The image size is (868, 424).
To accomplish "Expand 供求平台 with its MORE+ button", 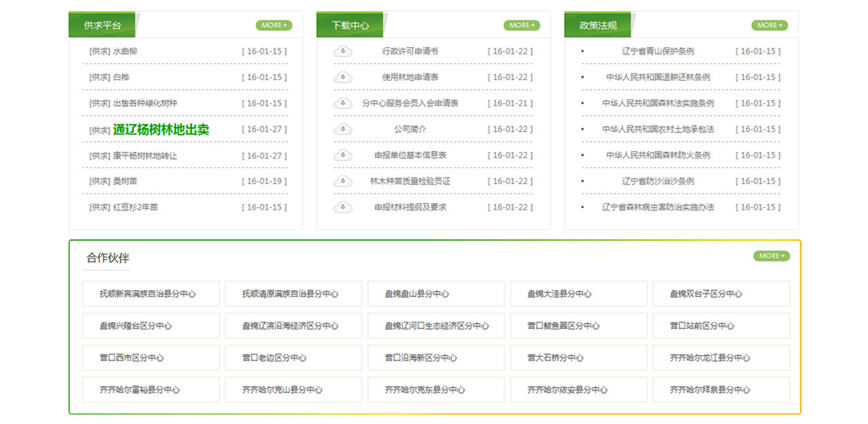I will click(274, 25).
